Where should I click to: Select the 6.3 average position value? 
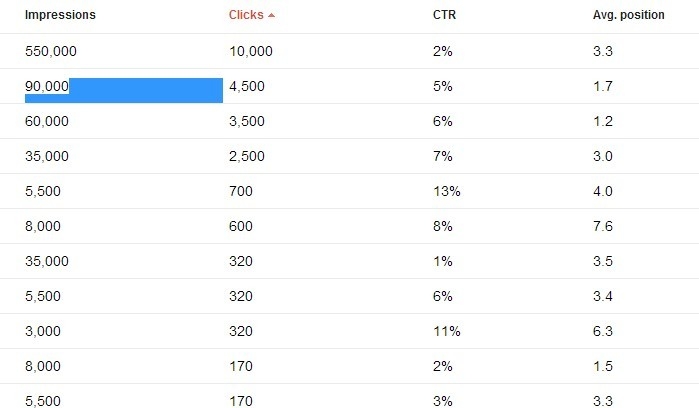[603, 331]
